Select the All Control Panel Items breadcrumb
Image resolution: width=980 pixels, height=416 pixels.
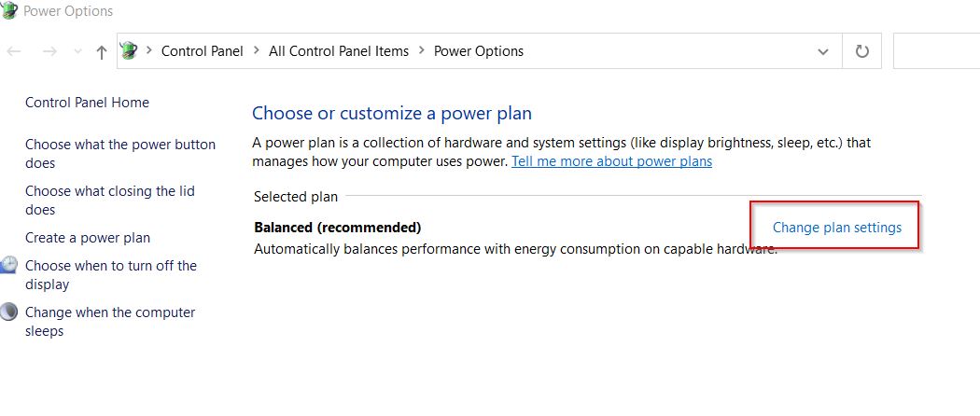[339, 51]
